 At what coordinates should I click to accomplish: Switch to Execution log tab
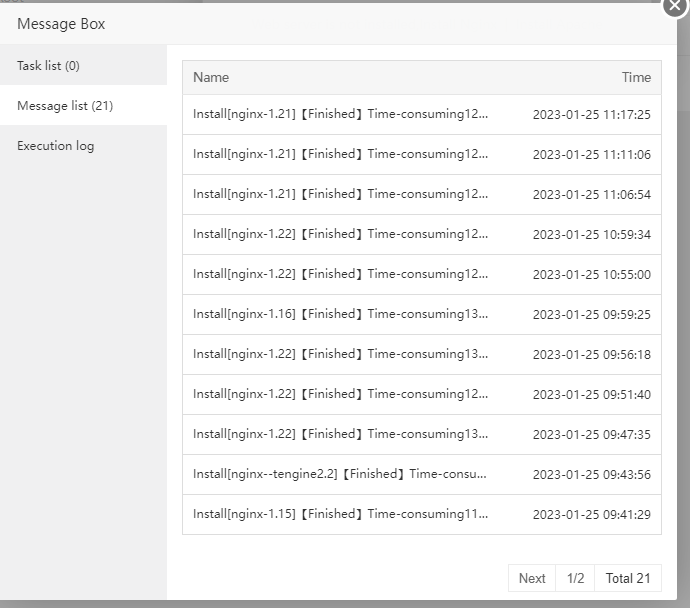pos(56,146)
